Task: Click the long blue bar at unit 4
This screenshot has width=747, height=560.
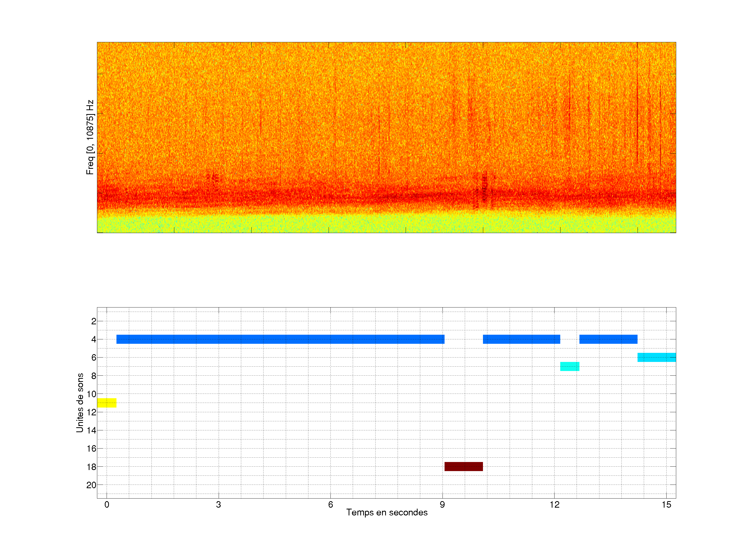Action: 280,339
